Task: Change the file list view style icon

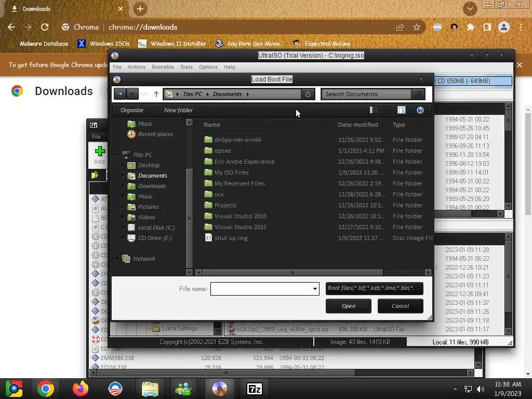Action: [x=374, y=110]
